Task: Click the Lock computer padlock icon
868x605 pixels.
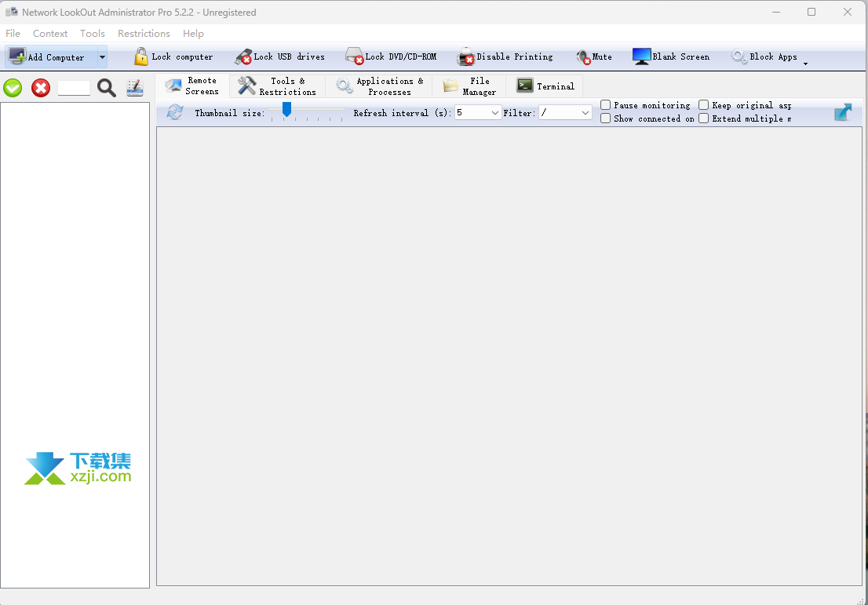Action: tap(141, 56)
